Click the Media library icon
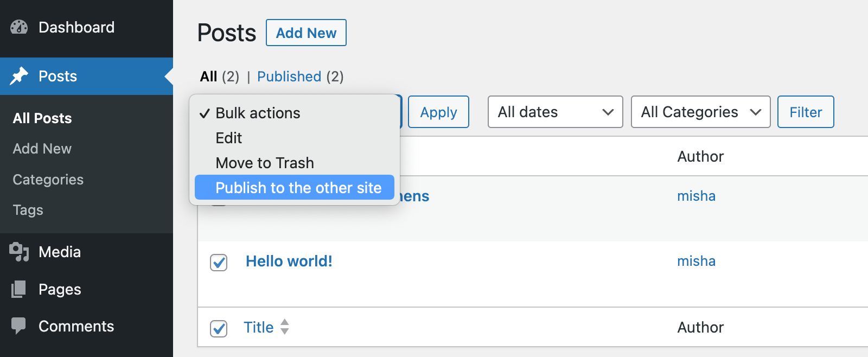The image size is (868, 357). point(19,252)
